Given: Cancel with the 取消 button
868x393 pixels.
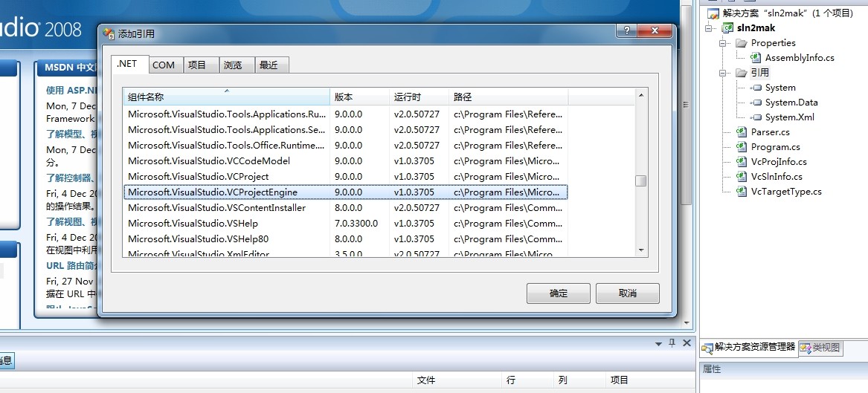Looking at the screenshot, I should tap(628, 293).
